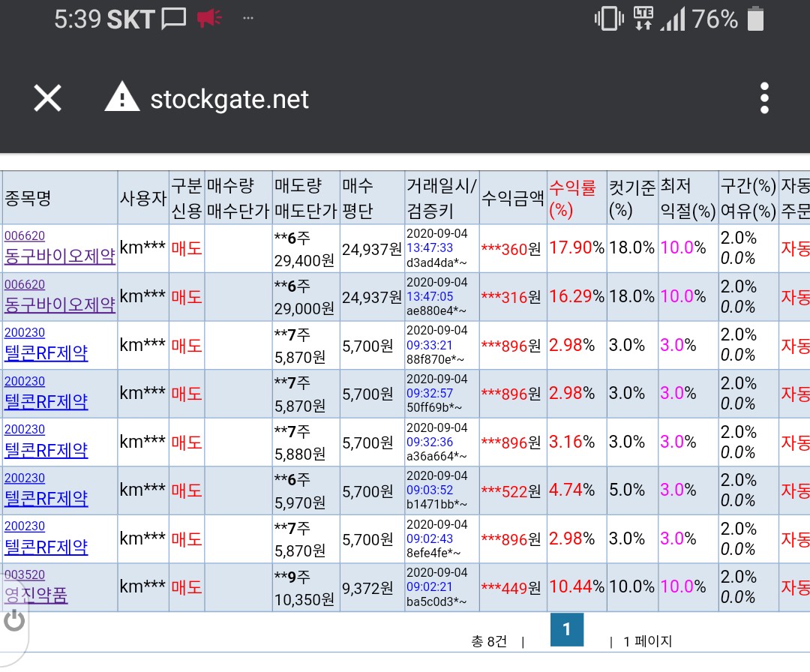
Task: Tap the power icon at the bottom left
Action: coord(14,619)
